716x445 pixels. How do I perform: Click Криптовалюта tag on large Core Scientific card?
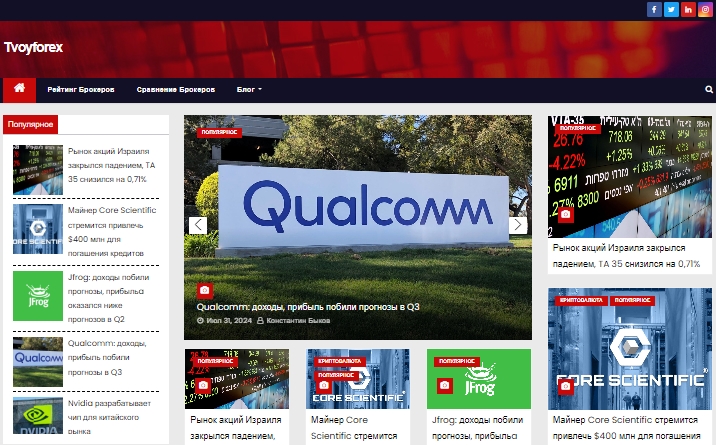coord(581,300)
